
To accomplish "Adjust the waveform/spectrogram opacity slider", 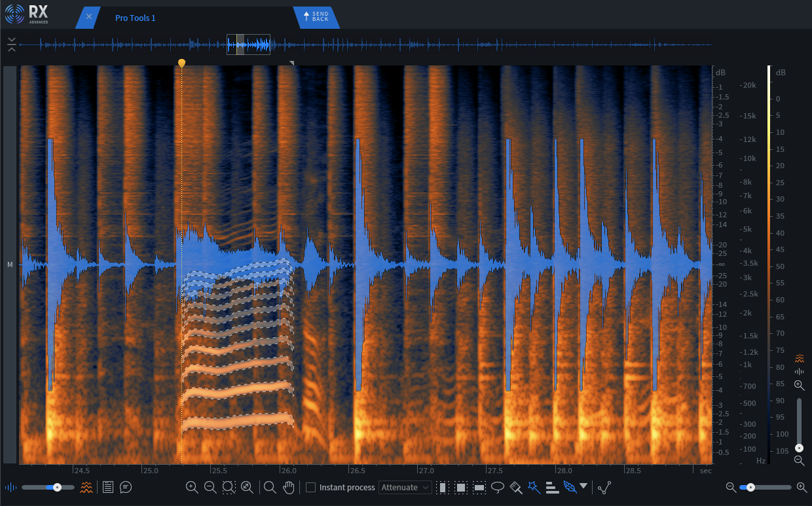I will 48,487.
